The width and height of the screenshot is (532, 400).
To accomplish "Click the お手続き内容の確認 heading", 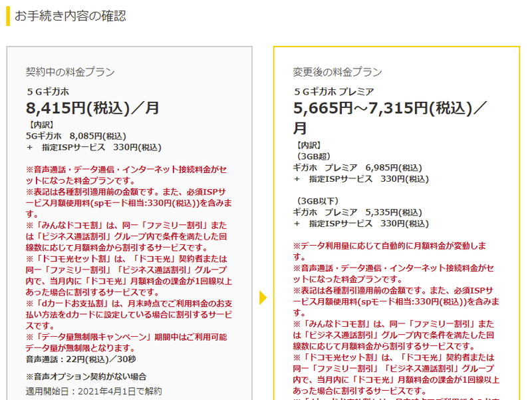I will (71, 15).
